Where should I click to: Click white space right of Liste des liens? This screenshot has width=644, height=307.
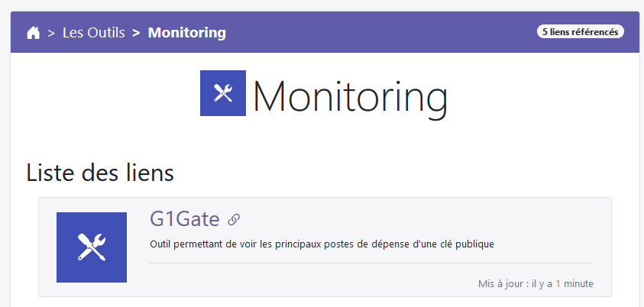[x=390, y=173]
